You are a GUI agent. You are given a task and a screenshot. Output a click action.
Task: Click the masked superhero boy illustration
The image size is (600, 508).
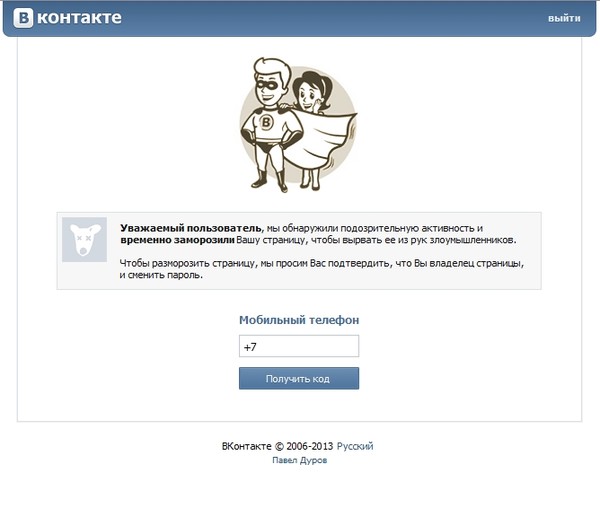272,124
